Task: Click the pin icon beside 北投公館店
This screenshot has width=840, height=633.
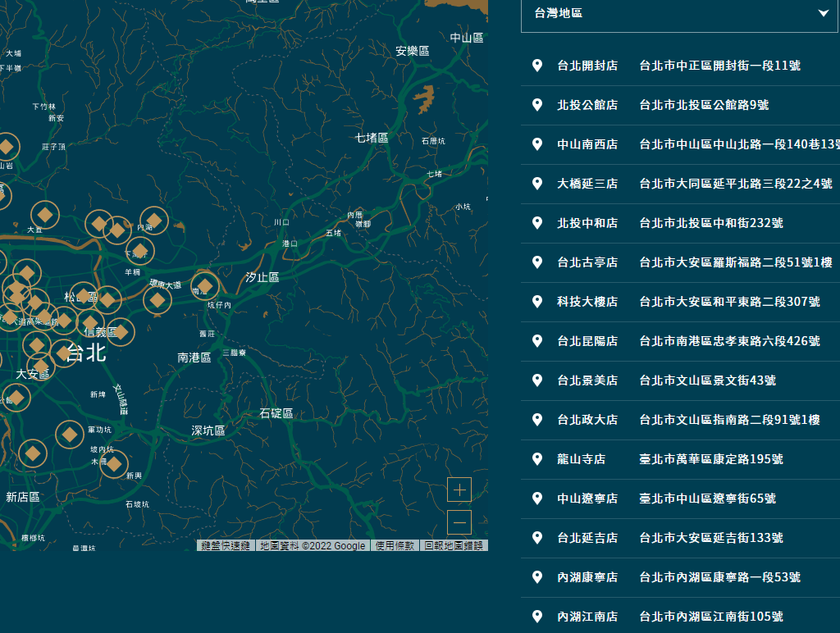Action: [537, 105]
